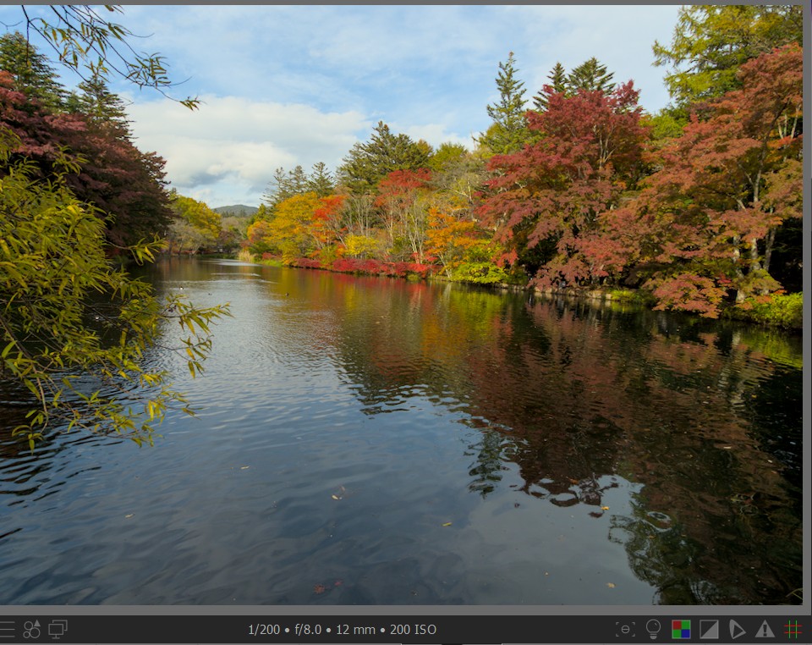Open the second darkroom window
The height and width of the screenshot is (645, 812).
point(58,630)
